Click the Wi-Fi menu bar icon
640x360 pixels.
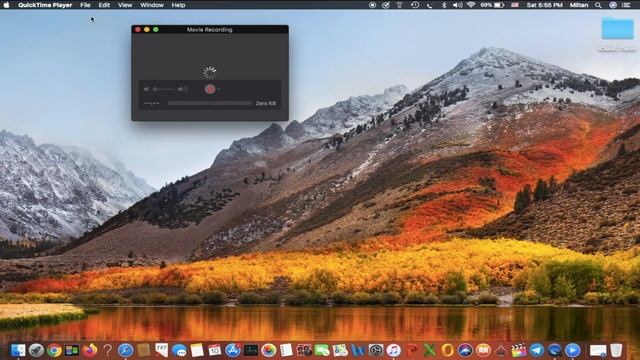pyautogui.click(x=471, y=5)
